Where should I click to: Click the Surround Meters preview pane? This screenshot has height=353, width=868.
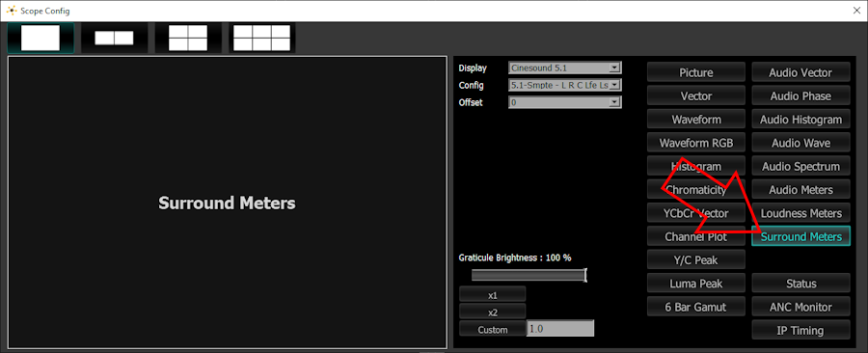click(227, 203)
